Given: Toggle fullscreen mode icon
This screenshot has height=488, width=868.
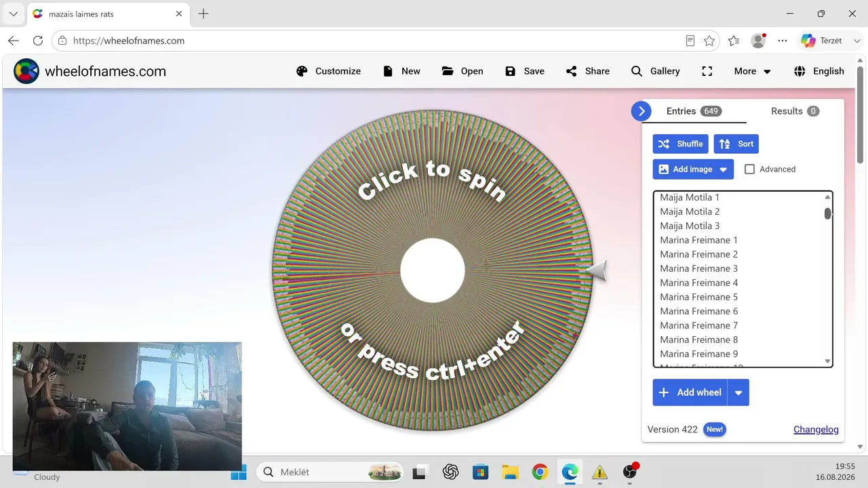Looking at the screenshot, I should point(707,71).
